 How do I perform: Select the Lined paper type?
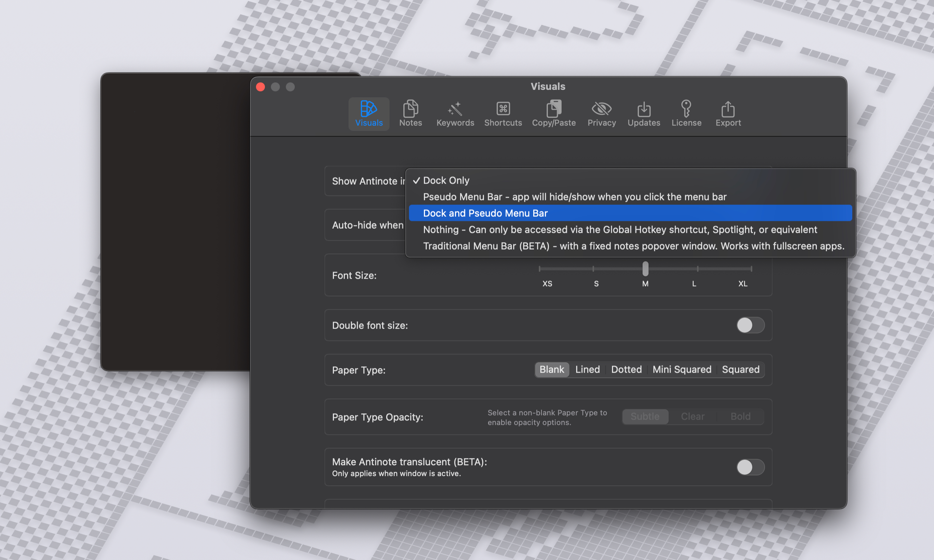587,369
